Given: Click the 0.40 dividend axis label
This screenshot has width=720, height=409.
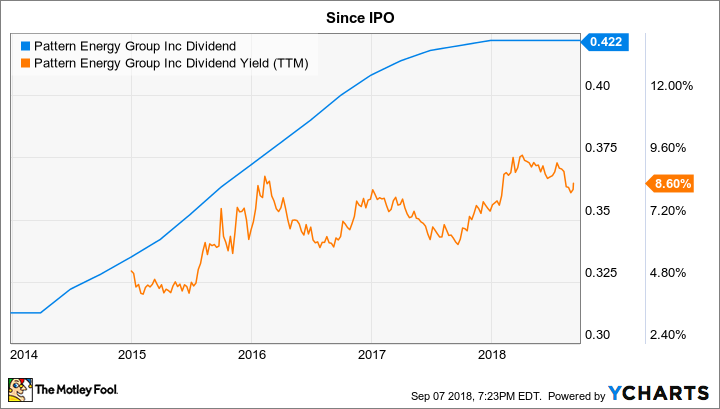Looking at the screenshot, I should [597, 86].
